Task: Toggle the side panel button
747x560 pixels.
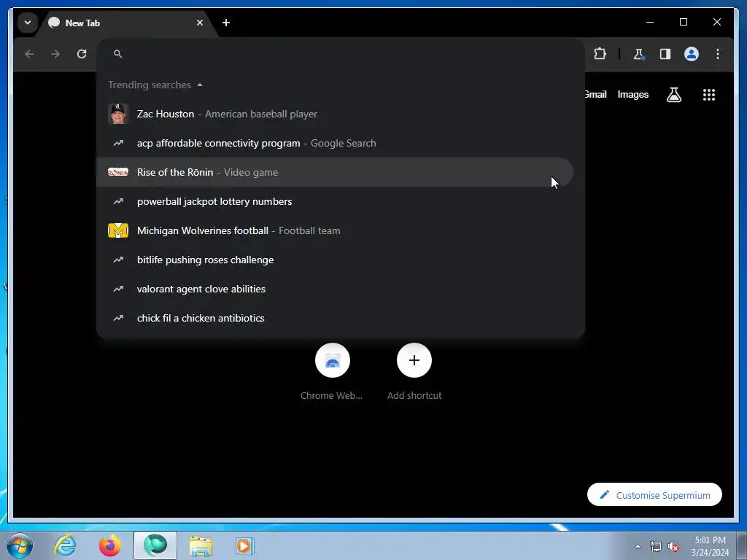Action: click(665, 54)
